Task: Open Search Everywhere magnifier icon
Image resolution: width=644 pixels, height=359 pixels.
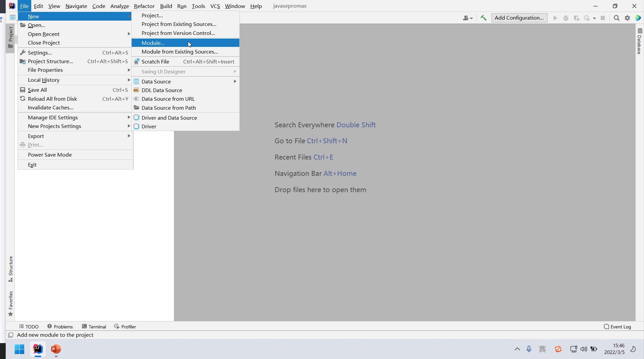Action: pyautogui.click(x=616, y=18)
